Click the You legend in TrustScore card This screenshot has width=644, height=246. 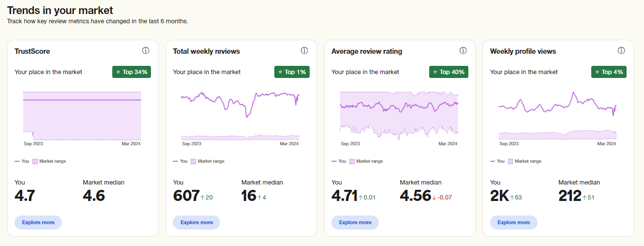click(x=22, y=161)
